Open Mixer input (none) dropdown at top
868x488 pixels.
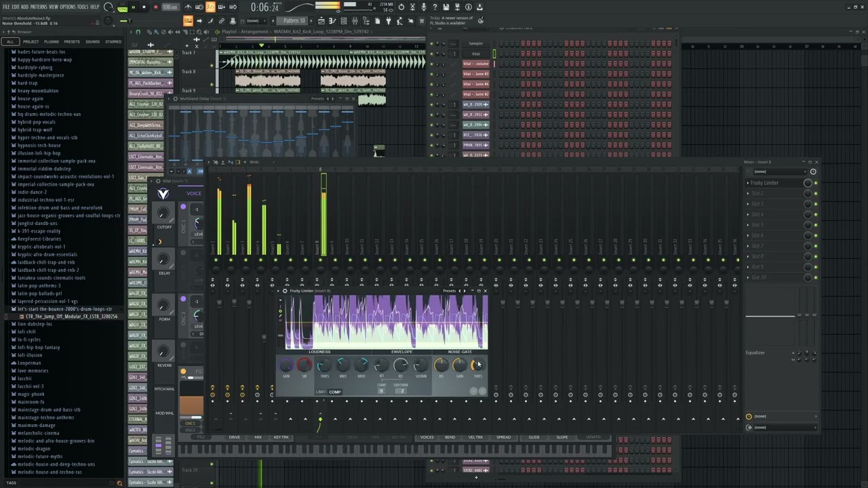[781, 171]
